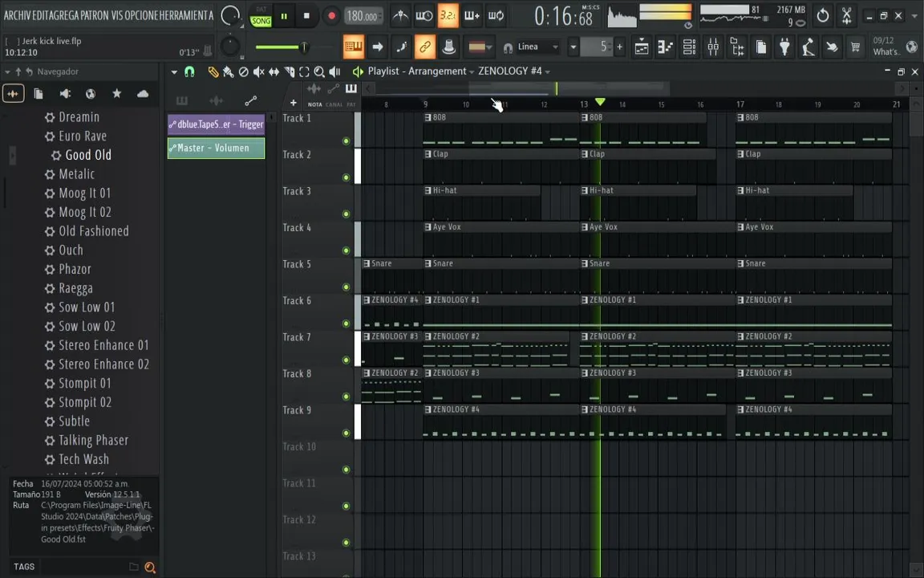Click the browser search magnifier near TAGS
The image size is (924, 578).
[150, 568]
